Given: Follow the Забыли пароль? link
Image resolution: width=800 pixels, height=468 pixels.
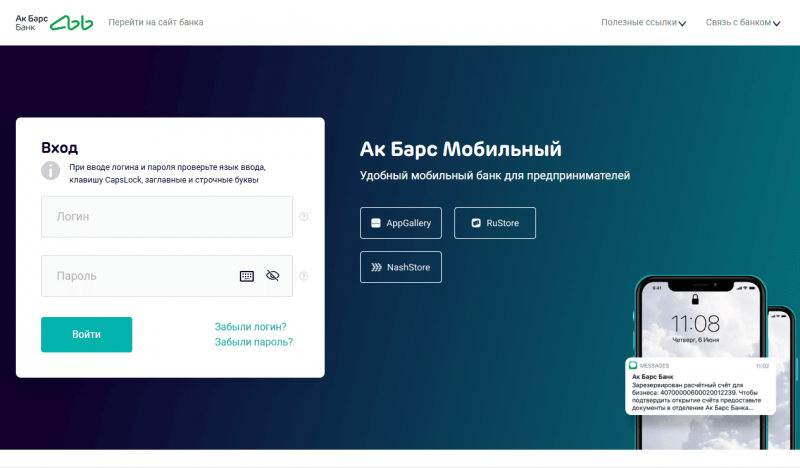Looking at the screenshot, I should 253,342.
